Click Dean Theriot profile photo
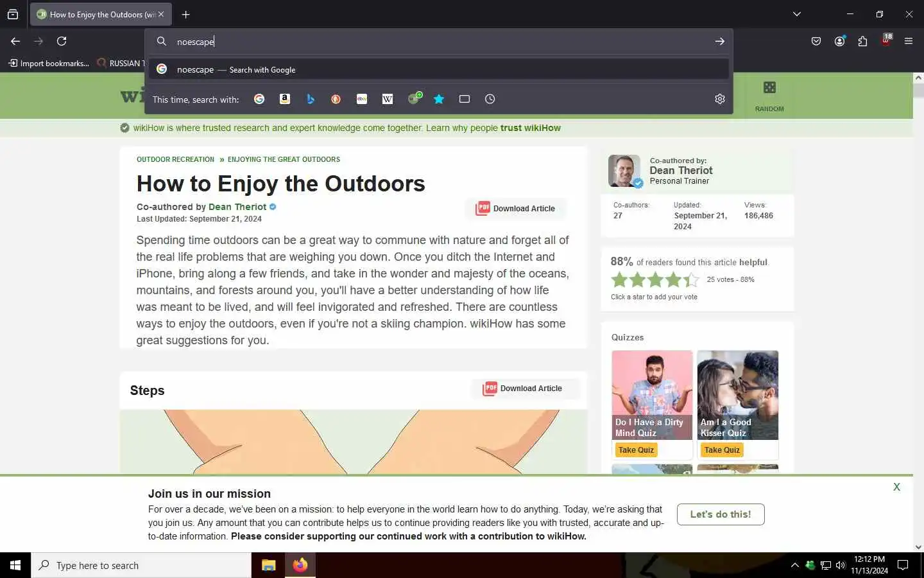924x578 pixels. (x=624, y=171)
